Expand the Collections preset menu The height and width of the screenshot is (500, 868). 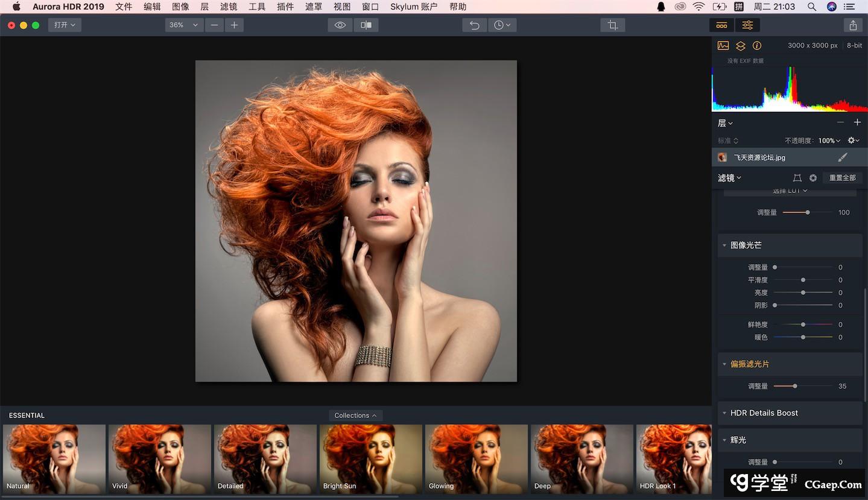click(x=355, y=416)
